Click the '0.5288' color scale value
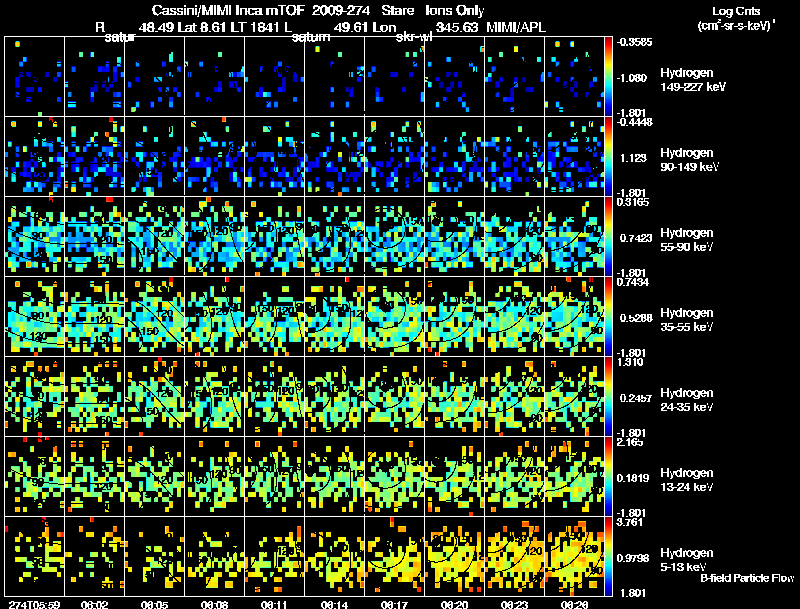Viewport: 800px width, 609px height. click(636, 318)
